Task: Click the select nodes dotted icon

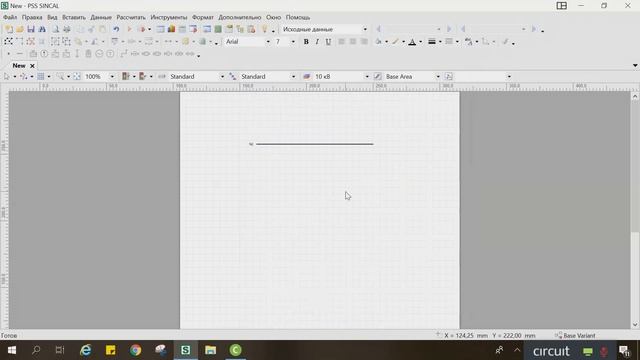Action: pos(8,42)
